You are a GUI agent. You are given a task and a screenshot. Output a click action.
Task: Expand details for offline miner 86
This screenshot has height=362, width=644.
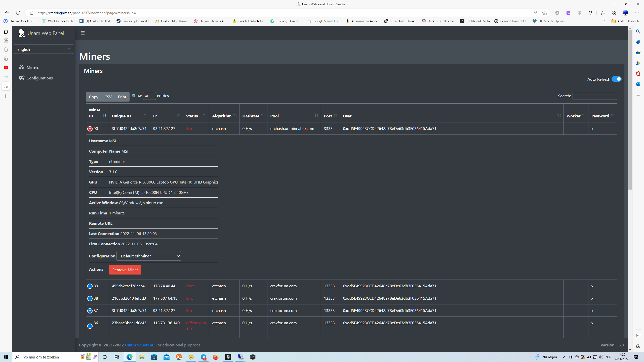pyautogui.click(x=90, y=326)
